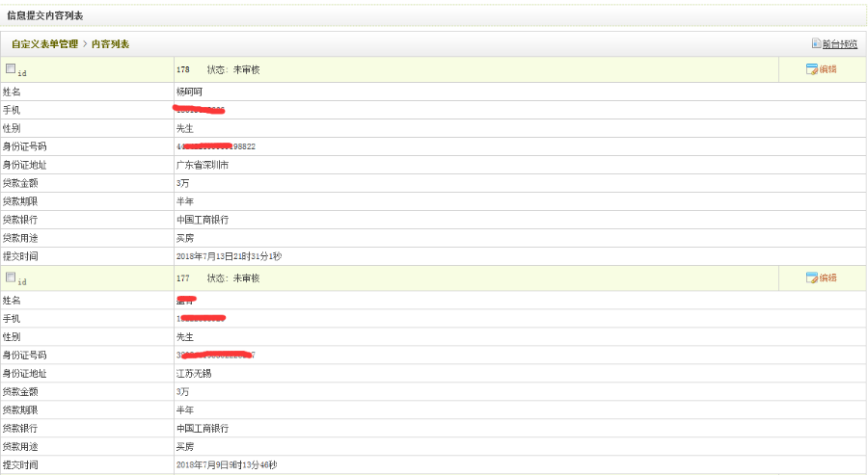
Task: Select gender 先生 in record 177
Action: (185, 337)
